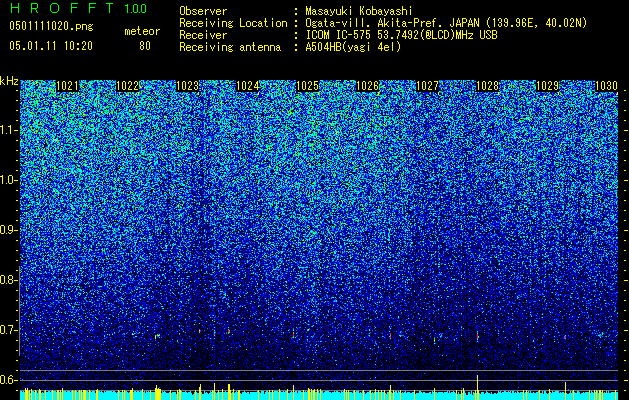This screenshot has height=400, width=629.
Task: Click ICOM IC-575 receiver details
Action: click(401, 35)
